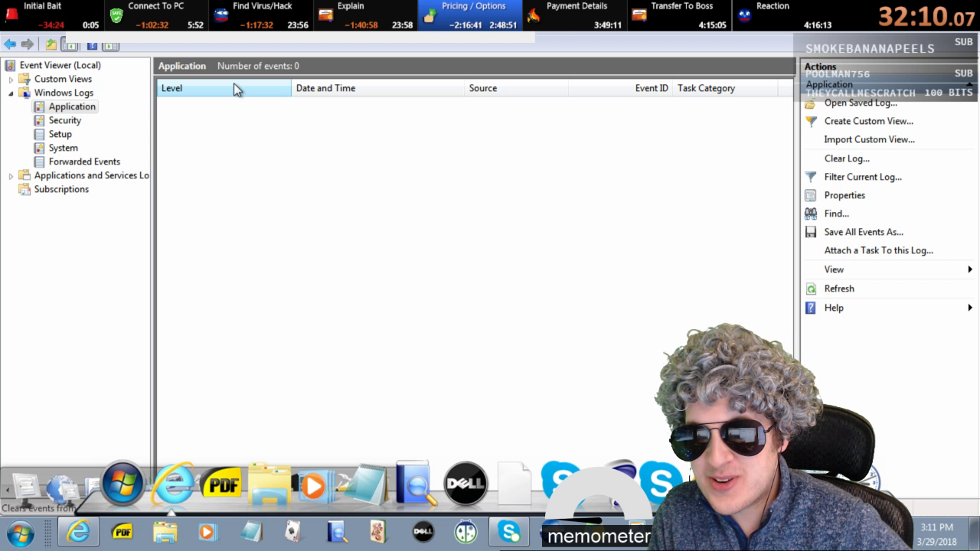Click the Up One Level folder icon
980x551 pixels.
(x=51, y=44)
